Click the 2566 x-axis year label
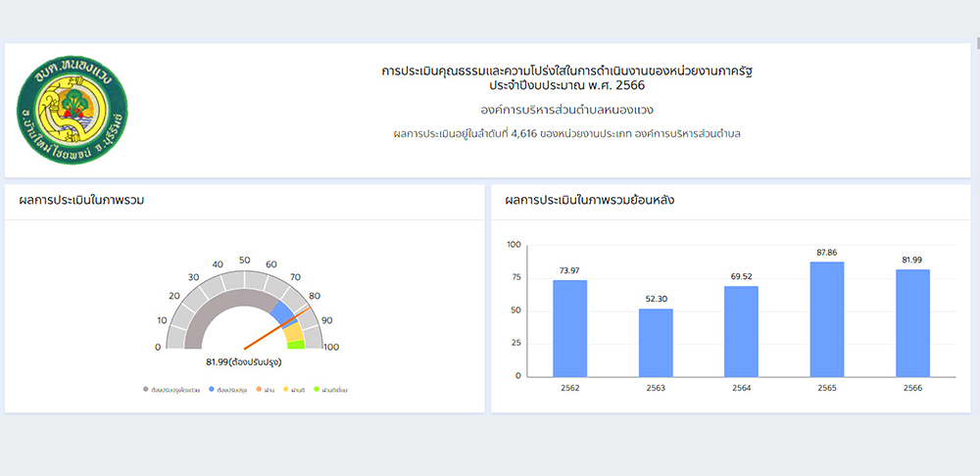 (x=912, y=388)
